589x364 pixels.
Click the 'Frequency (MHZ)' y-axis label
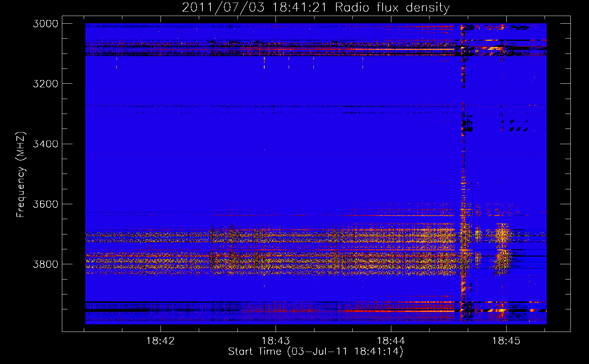(x=21, y=174)
